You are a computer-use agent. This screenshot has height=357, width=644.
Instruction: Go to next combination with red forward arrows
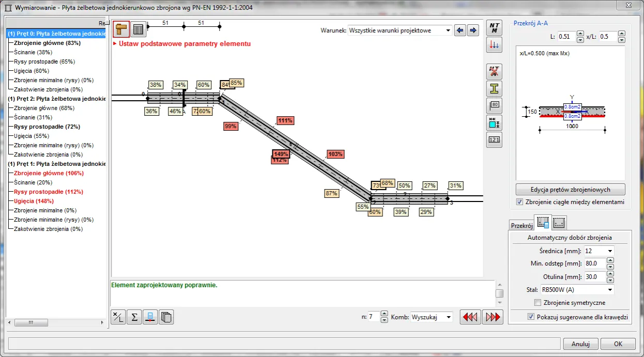[494, 317]
